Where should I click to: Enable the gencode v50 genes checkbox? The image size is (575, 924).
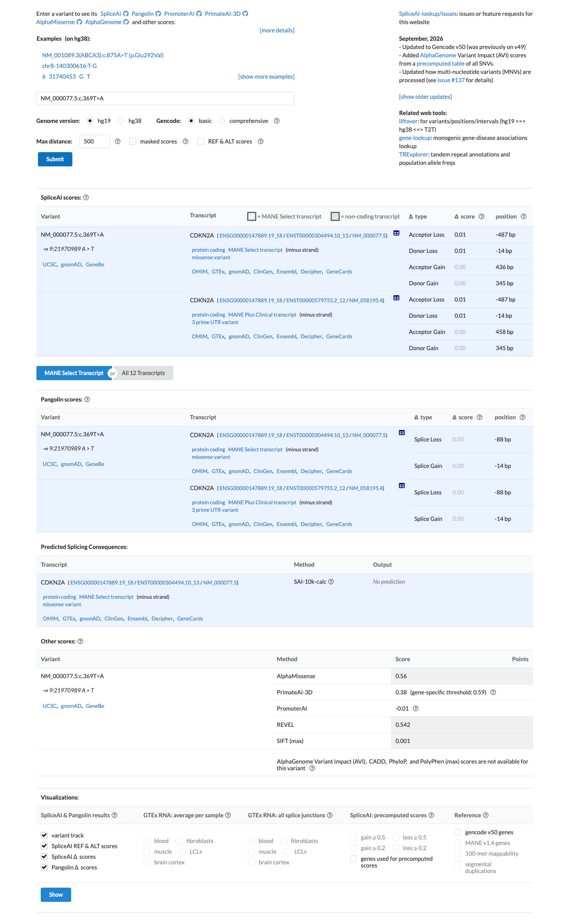coord(458,832)
